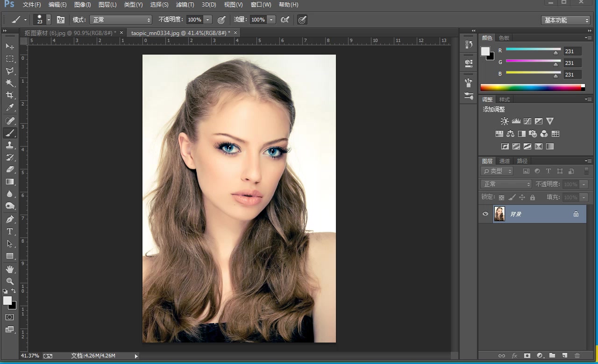Screen dimensions: 598x364
Task: Delete layer with trash icon
Action: coord(577,356)
